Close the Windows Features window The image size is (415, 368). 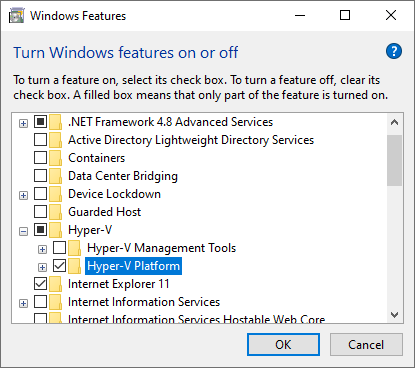tap(391, 15)
